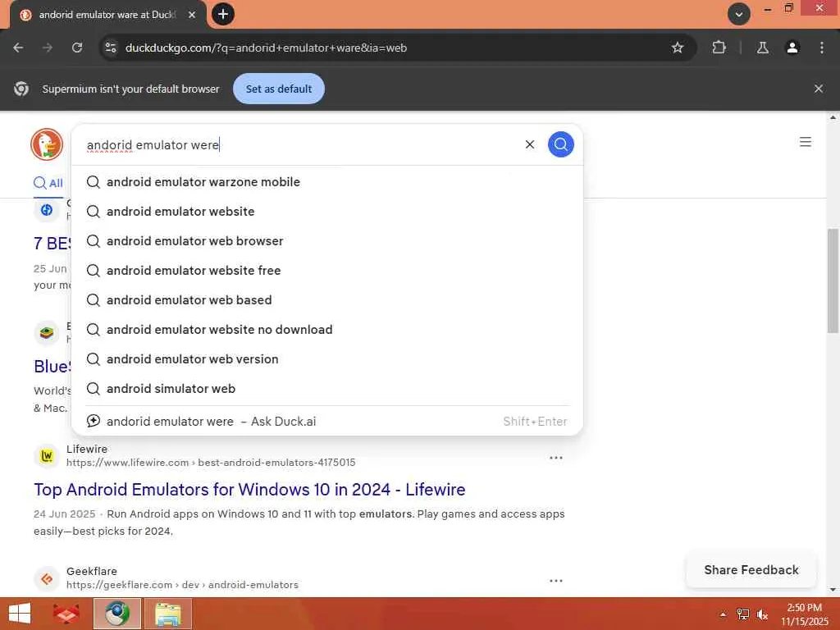840x630 pixels.
Task: Choose suggestion android emulator website free
Action: pyautogui.click(x=326, y=271)
